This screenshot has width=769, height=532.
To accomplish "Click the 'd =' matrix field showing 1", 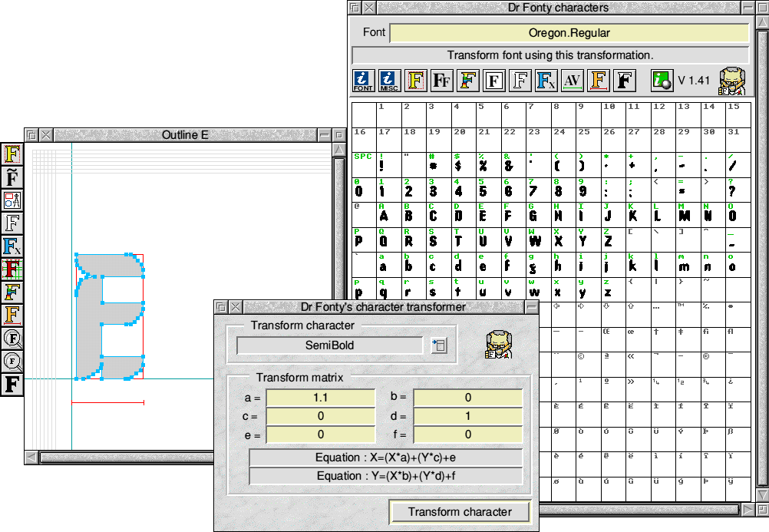I will tap(467, 416).
